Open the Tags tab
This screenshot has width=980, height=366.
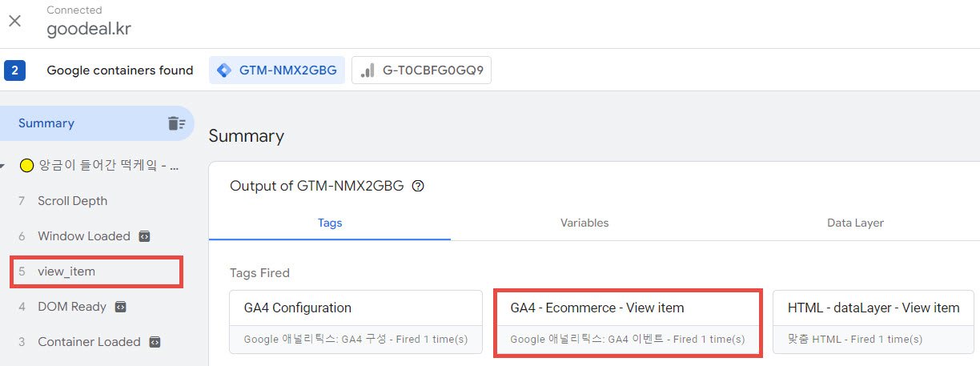point(330,223)
